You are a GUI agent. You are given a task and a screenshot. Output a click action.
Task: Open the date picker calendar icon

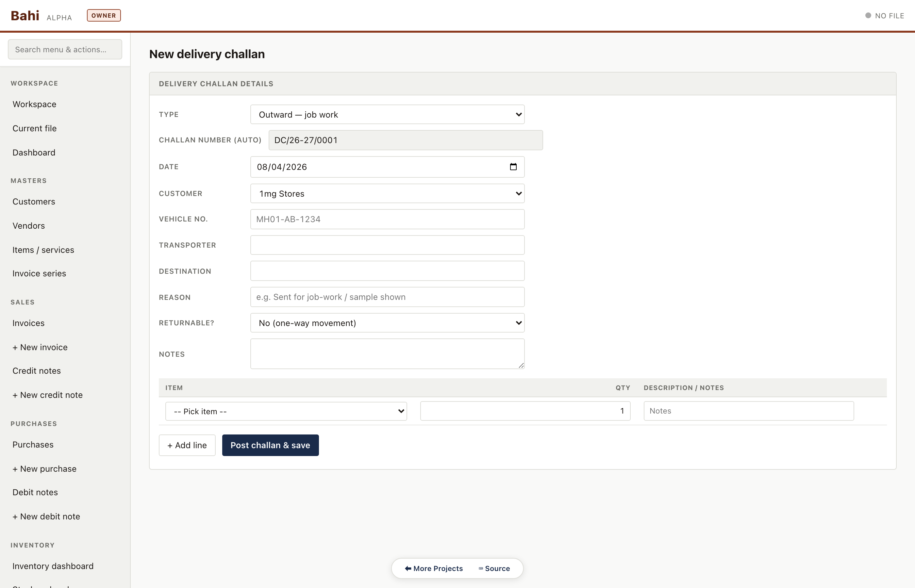coord(513,167)
